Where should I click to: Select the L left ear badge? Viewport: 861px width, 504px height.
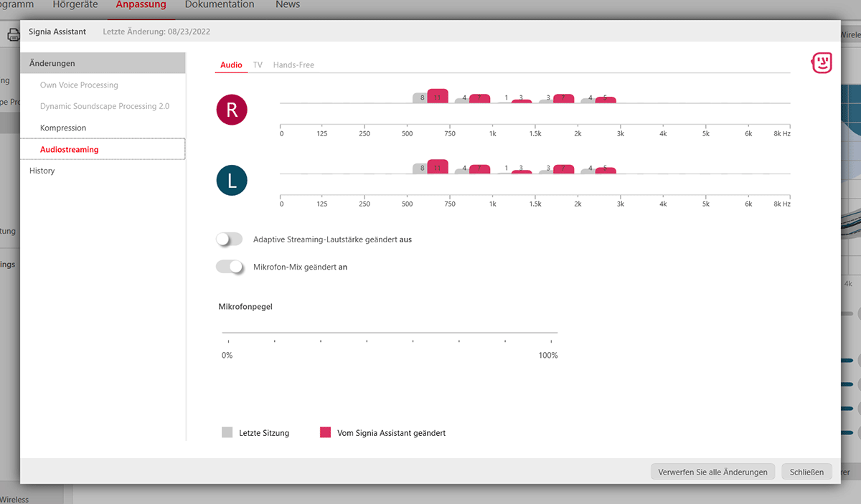231,180
